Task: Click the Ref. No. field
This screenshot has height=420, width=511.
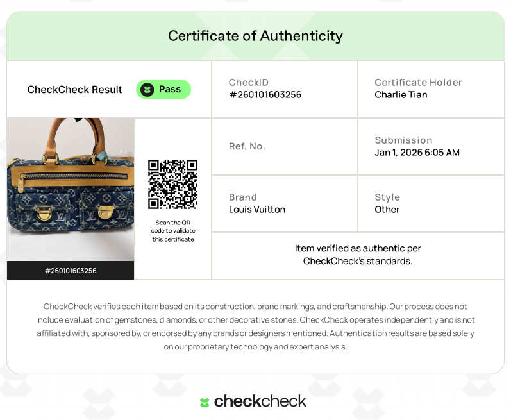Action: click(x=247, y=146)
